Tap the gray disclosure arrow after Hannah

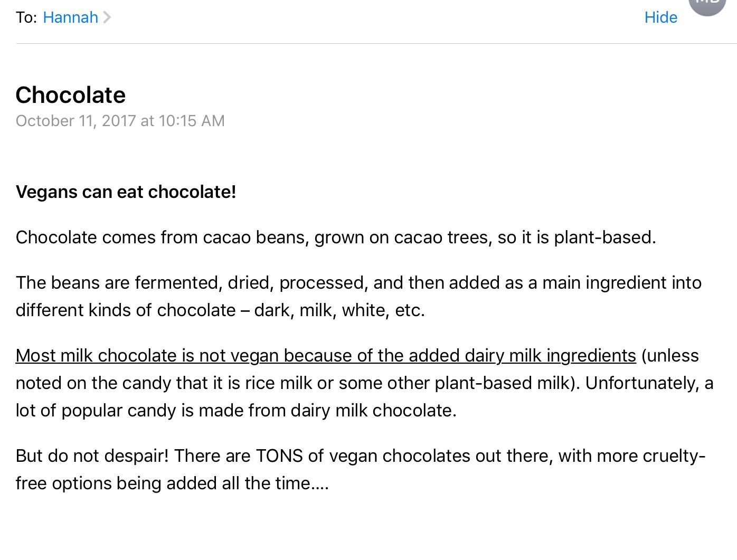click(108, 17)
